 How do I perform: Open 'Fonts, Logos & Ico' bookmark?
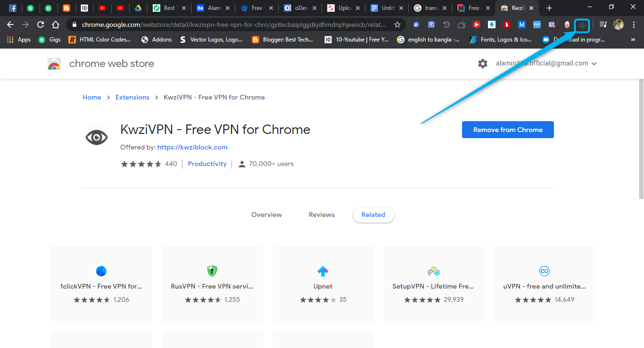pos(501,40)
